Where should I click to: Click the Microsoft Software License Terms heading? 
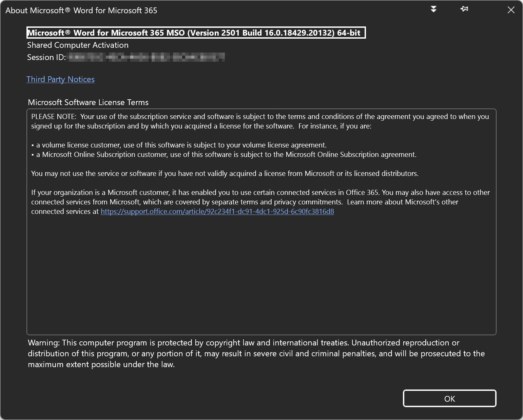coord(88,102)
